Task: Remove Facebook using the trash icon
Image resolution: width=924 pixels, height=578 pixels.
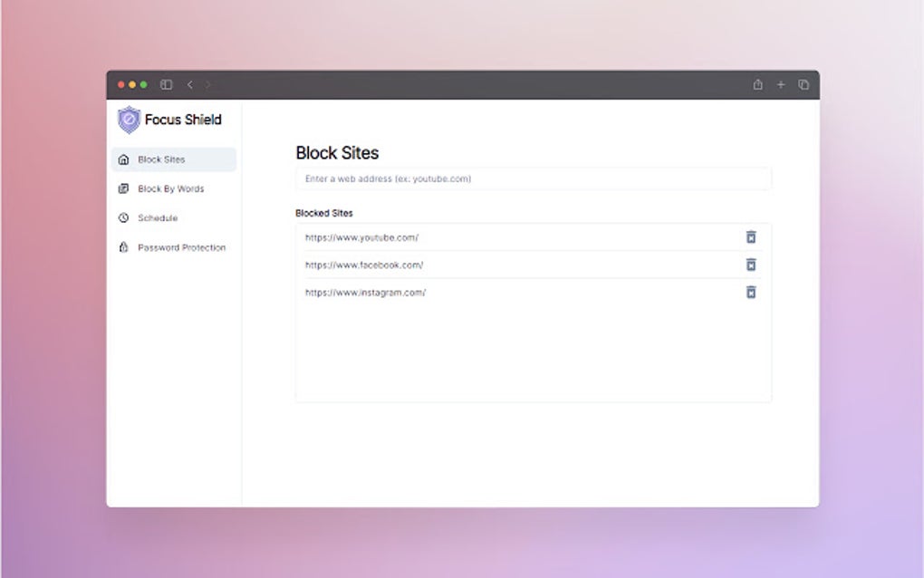Action: (750, 265)
